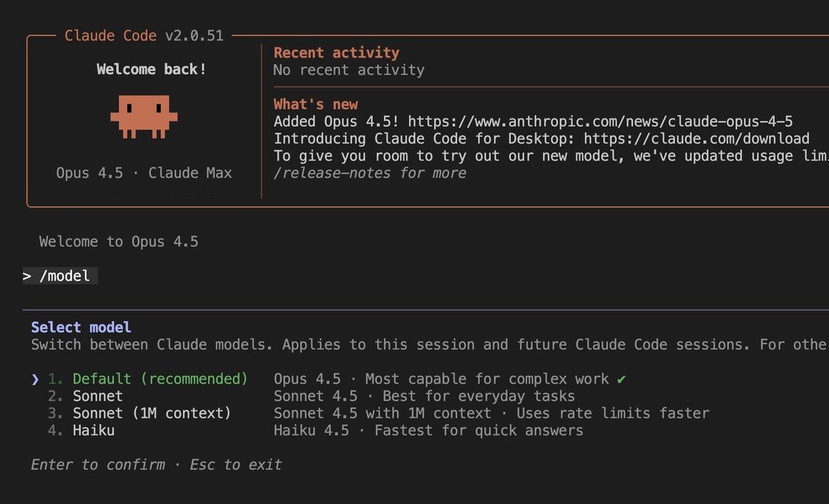Click the selection arrow next to Default
Viewport: 829px width, 504px height.
[x=35, y=378]
